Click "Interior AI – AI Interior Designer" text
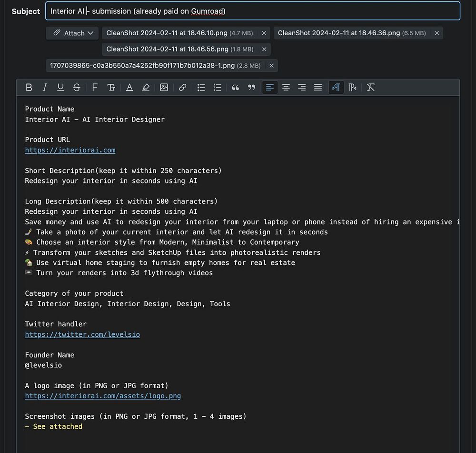476x453 pixels. click(x=95, y=120)
